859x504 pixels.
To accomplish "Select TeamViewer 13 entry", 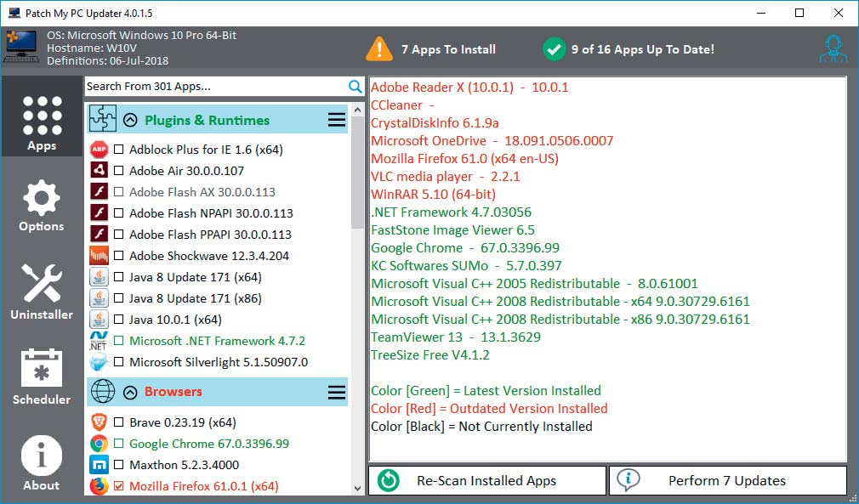I will point(456,337).
